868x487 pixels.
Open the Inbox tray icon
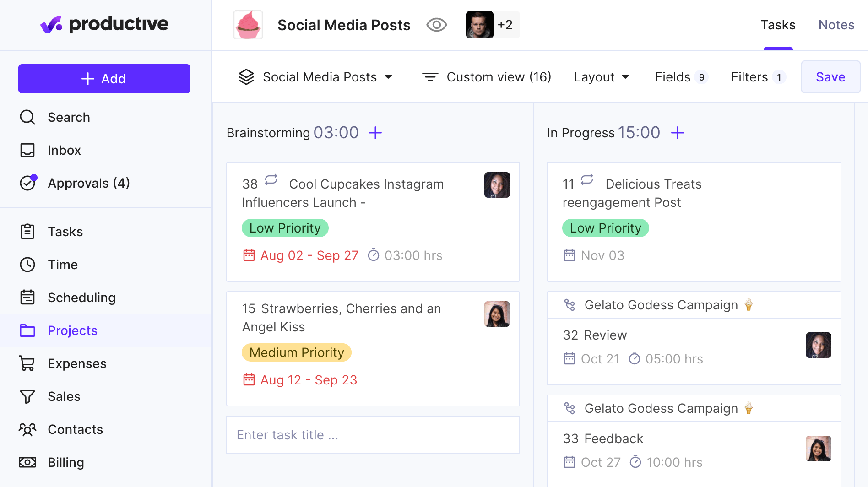point(27,150)
